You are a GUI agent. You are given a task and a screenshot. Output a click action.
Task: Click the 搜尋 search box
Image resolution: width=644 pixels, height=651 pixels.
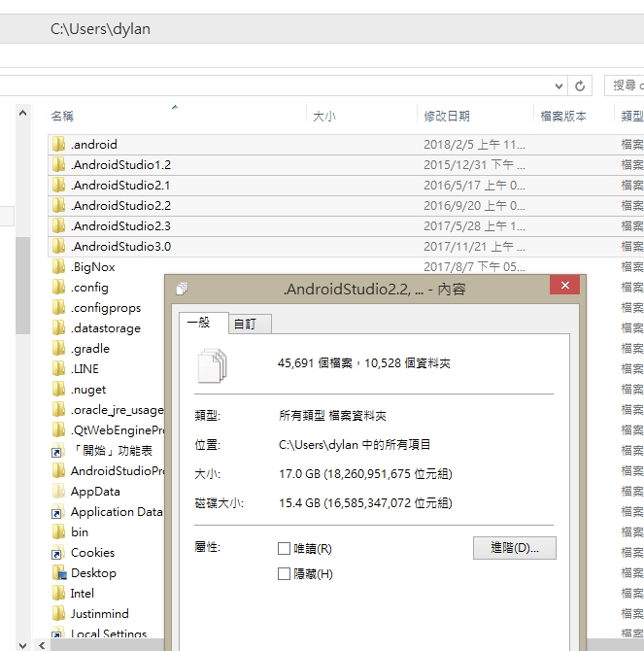(625, 86)
